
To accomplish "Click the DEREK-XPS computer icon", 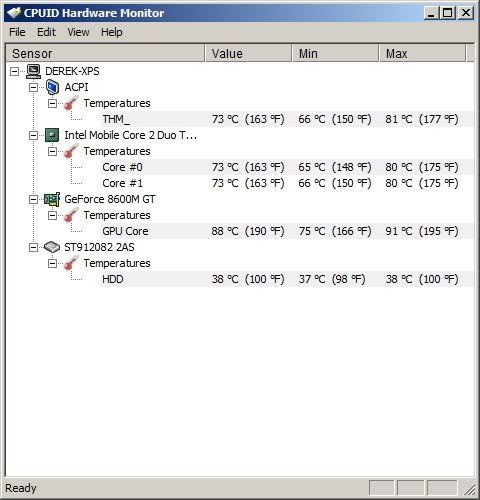I will pyautogui.click(x=33, y=71).
